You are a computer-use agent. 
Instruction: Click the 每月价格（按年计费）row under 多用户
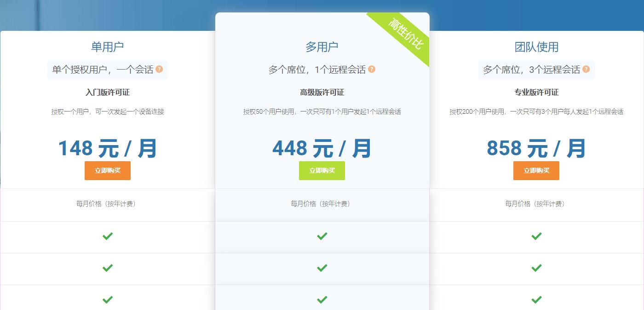(x=322, y=204)
